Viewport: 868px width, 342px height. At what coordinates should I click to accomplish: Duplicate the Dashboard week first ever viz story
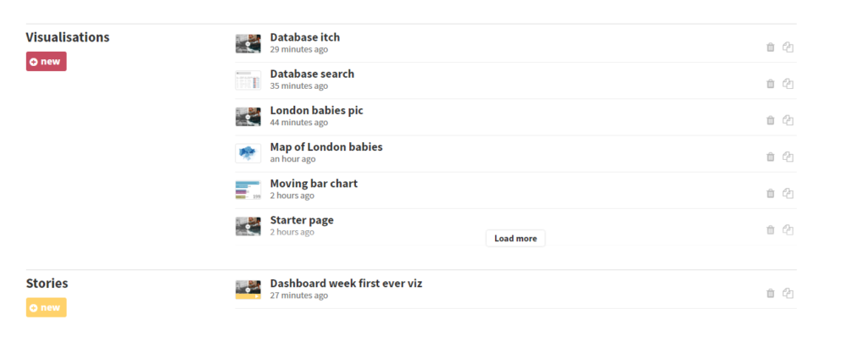point(788,293)
